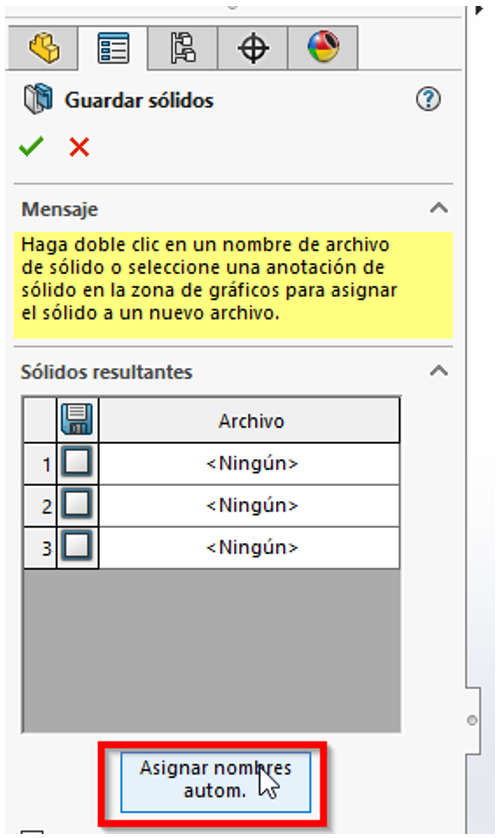Collapse the Mensaje section

(x=439, y=208)
